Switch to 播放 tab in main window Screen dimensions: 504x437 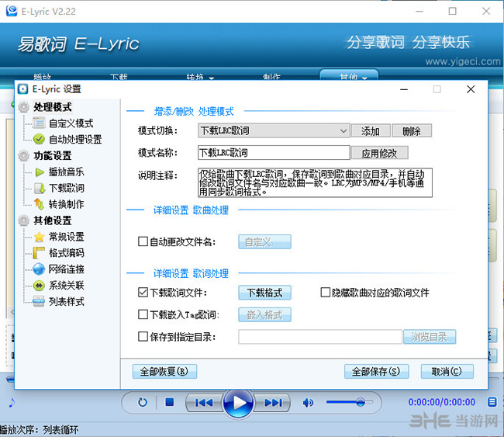[x=42, y=77]
